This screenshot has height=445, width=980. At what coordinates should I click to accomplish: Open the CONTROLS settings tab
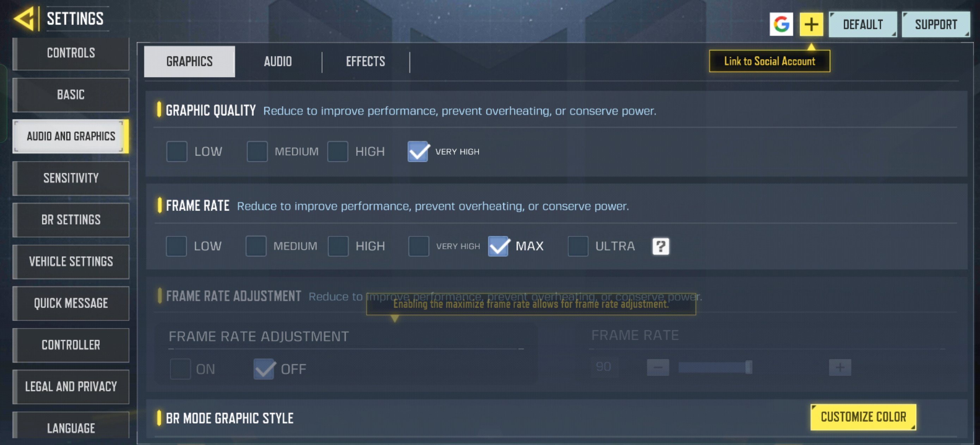tap(70, 52)
